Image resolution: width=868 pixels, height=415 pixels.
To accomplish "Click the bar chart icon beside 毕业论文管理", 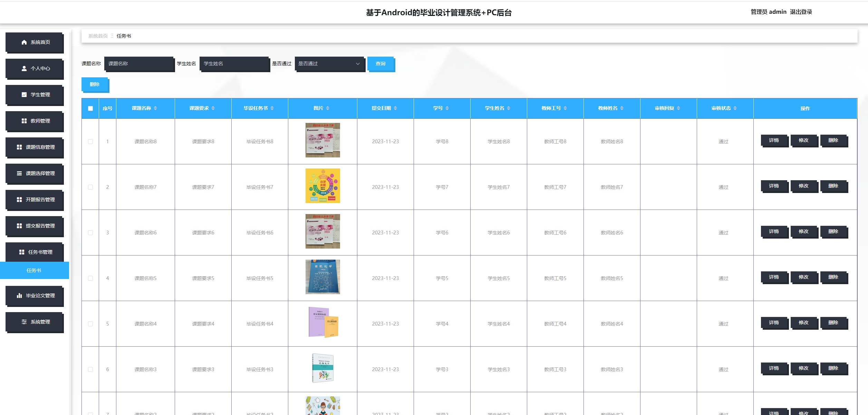I will pyautogui.click(x=19, y=296).
